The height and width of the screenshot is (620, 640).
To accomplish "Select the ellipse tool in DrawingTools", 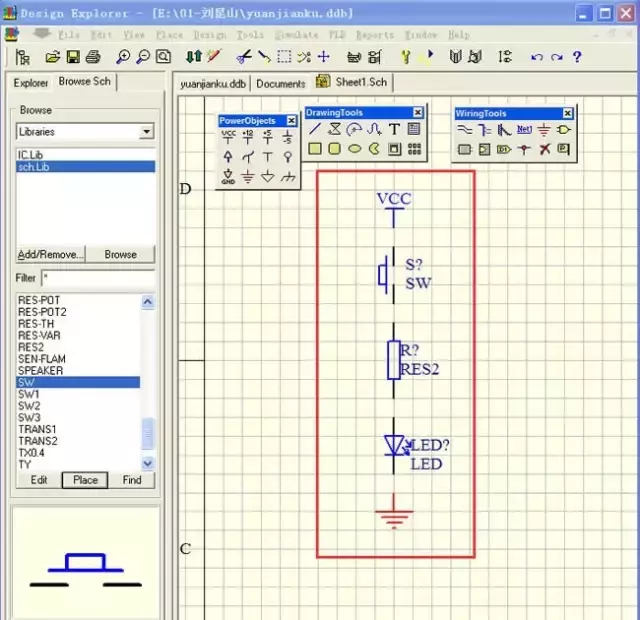I will tap(354, 149).
